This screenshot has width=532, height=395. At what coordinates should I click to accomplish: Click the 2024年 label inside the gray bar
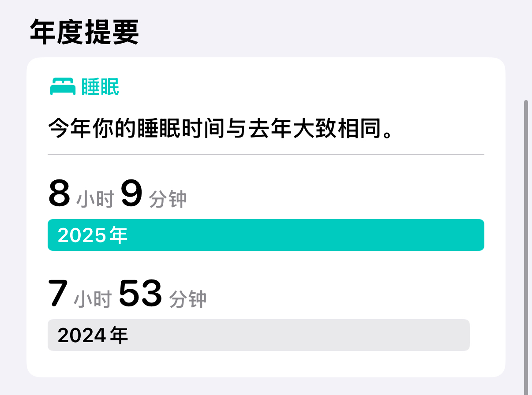[x=93, y=335]
